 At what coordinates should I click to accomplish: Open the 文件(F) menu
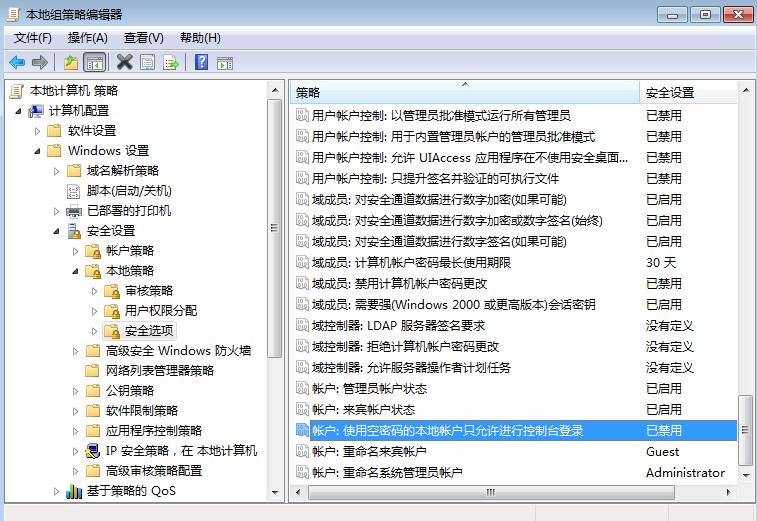point(32,37)
